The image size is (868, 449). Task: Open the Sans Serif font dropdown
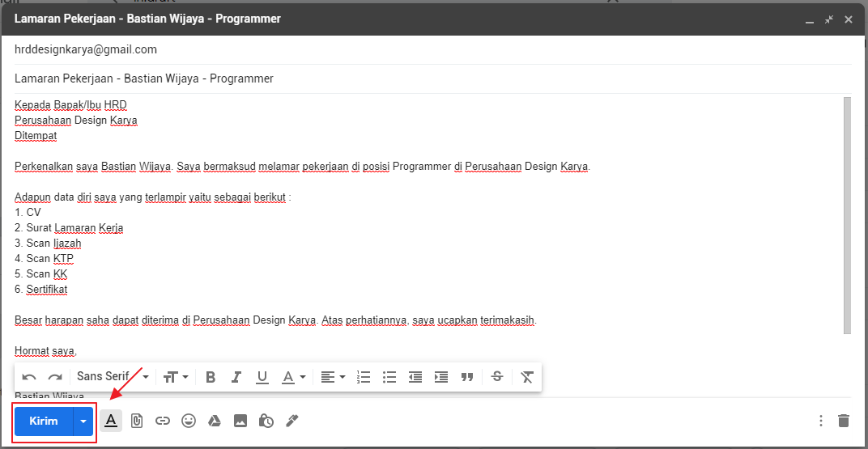coord(113,376)
